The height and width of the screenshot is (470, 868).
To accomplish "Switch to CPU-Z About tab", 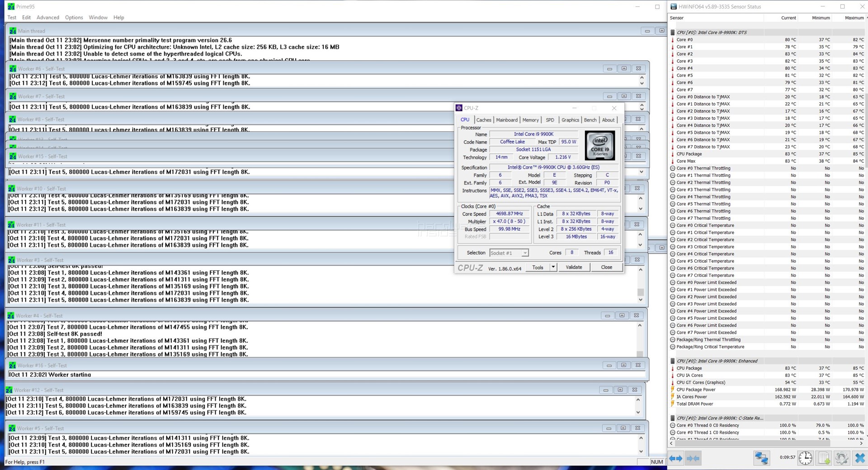I will (608, 120).
